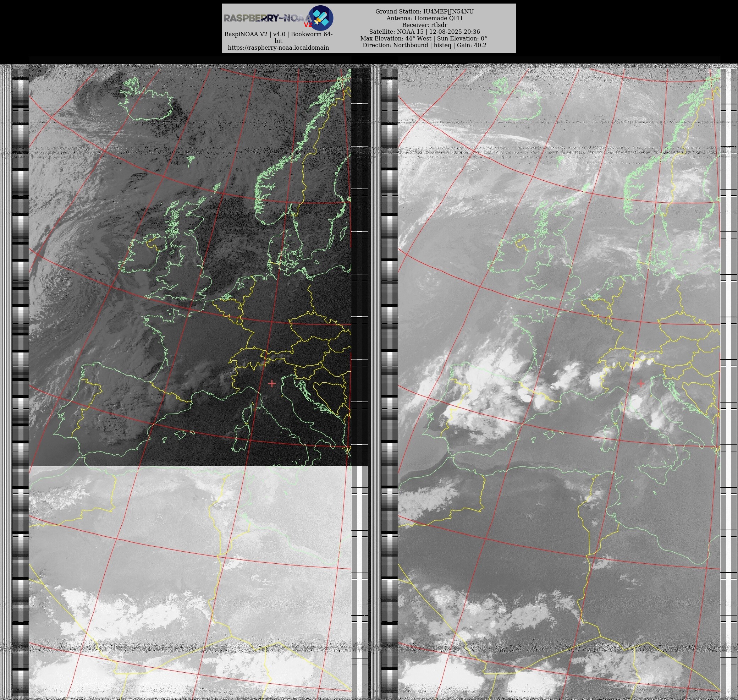Select 'Satellite: NOAA 15 | 12-08-2025 20:36' text
Screen dimensions: 738x700
424,32
